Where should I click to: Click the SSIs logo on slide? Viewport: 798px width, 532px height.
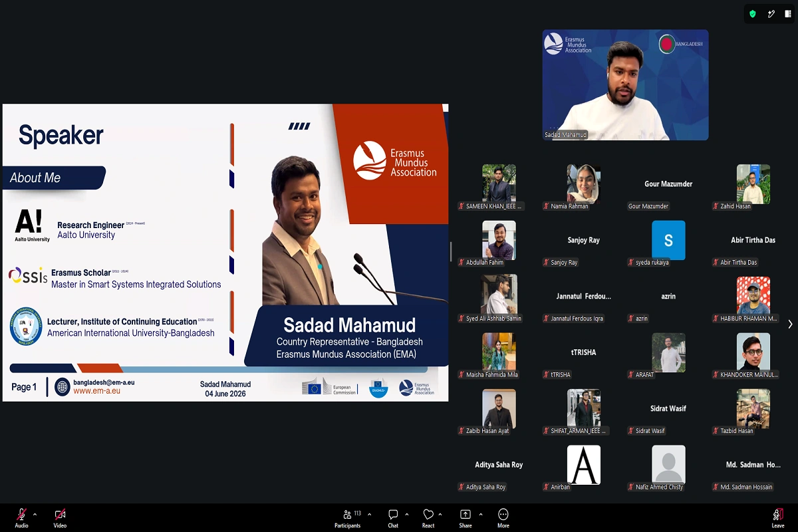[x=28, y=275]
